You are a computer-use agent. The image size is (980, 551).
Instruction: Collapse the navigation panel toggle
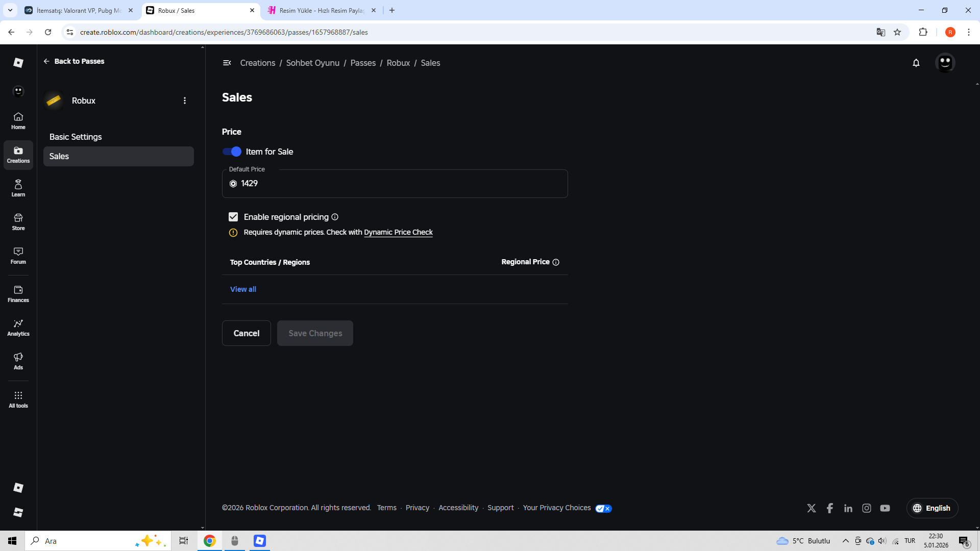227,63
